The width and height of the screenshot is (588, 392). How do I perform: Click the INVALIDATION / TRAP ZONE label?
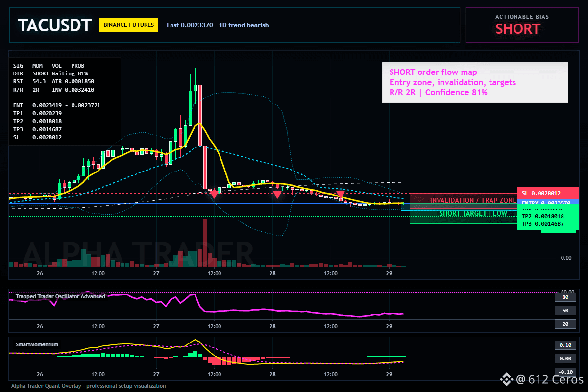[x=473, y=200]
